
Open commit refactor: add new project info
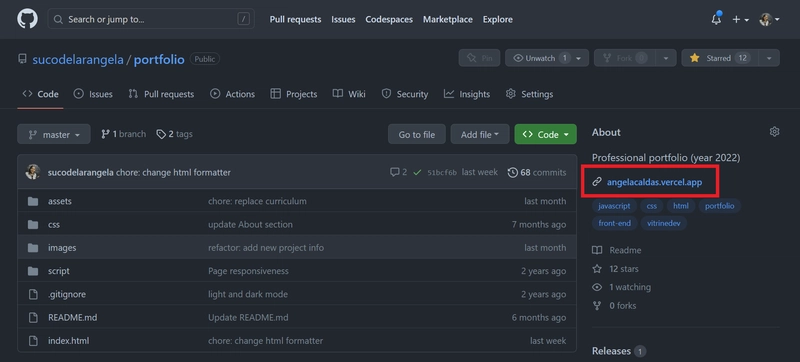266,247
